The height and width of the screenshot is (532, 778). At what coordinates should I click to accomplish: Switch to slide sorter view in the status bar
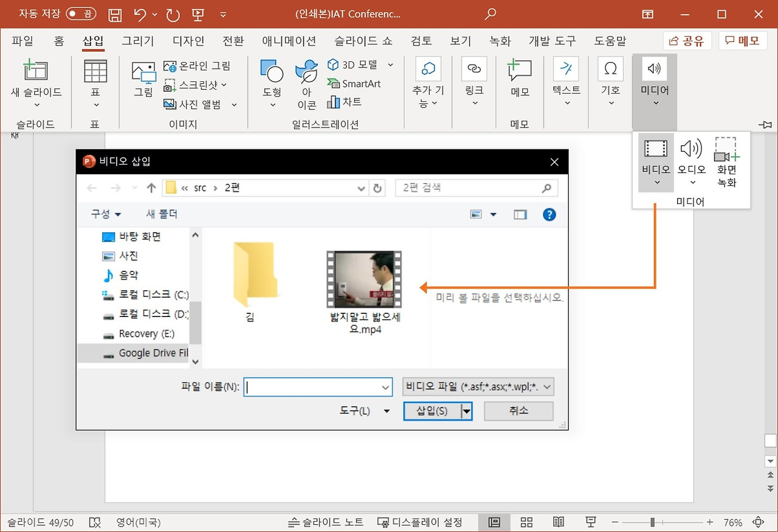(x=526, y=522)
